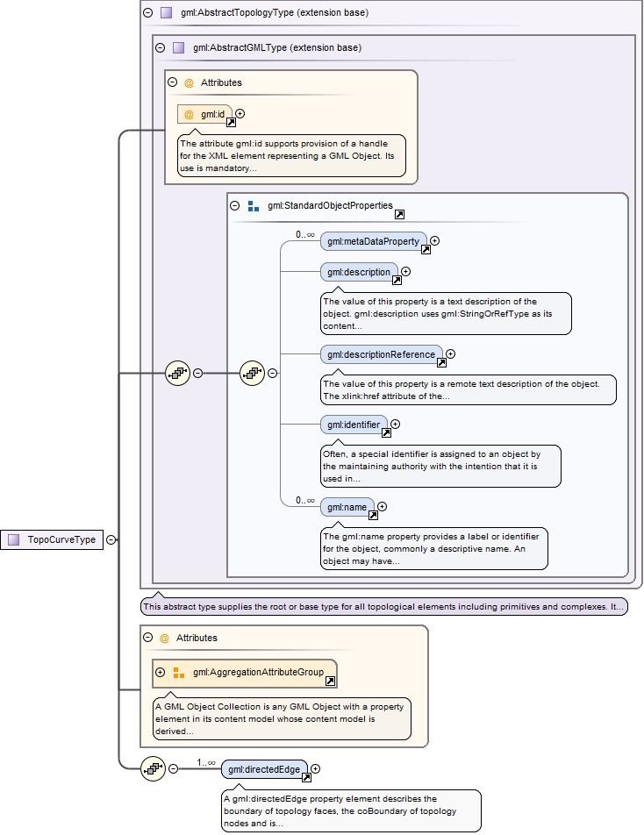This screenshot has width=644, height=835.
Task: Click the @ icon in lower Attributes header
Action: [164, 638]
